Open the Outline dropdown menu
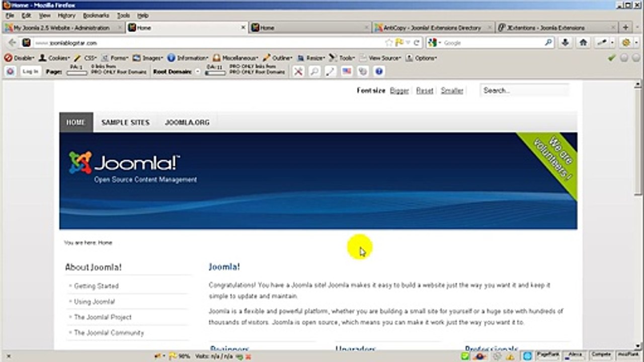Image resolution: width=644 pixels, height=362 pixels. (x=277, y=58)
